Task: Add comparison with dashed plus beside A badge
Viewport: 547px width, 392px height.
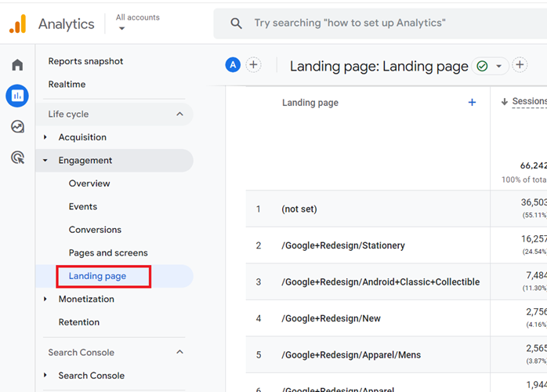Action: pyautogui.click(x=254, y=65)
